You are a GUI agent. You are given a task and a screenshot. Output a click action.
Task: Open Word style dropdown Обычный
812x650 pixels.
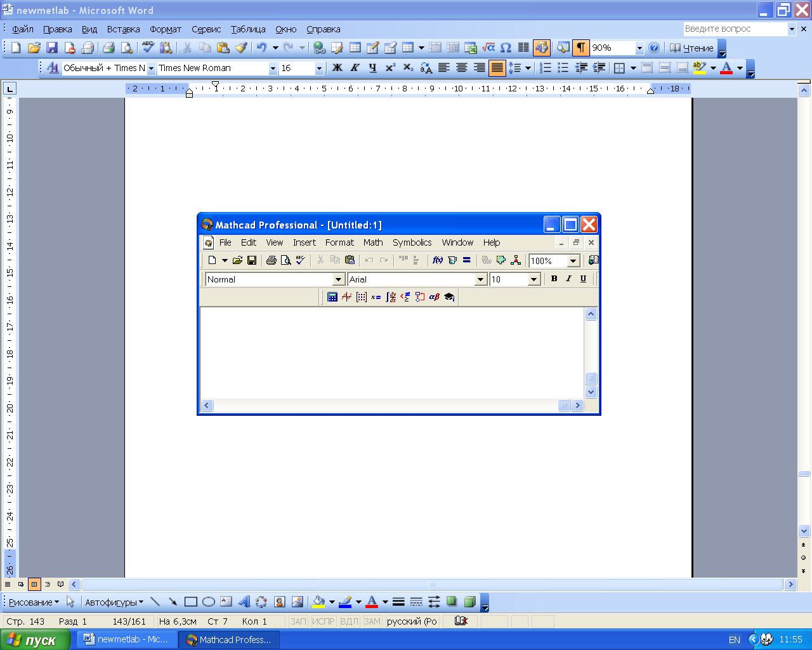pyautogui.click(x=151, y=69)
